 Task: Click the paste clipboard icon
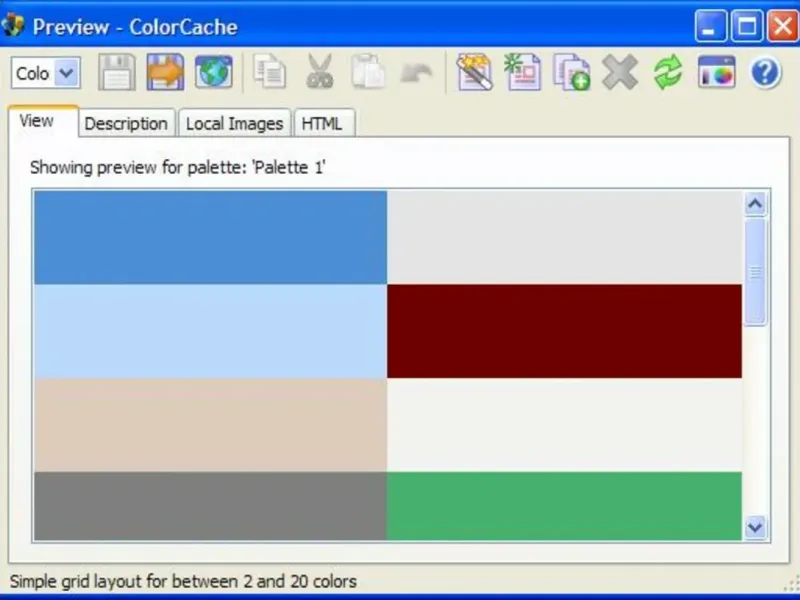[x=368, y=72]
